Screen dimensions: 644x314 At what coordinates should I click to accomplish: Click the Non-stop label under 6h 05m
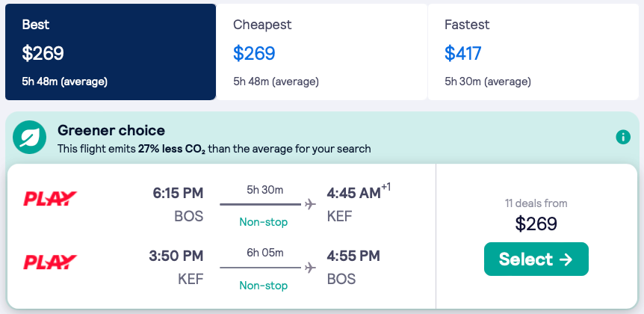click(x=264, y=286)
